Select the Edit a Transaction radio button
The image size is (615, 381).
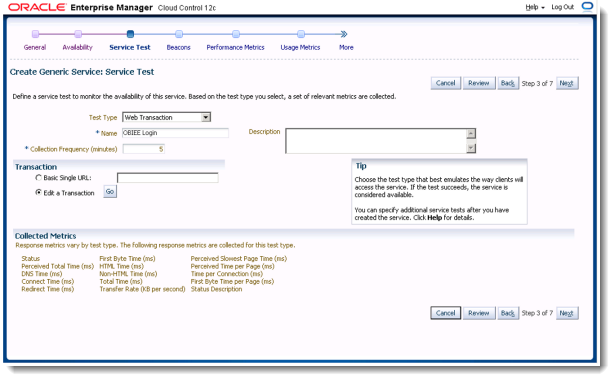point(38,192)
